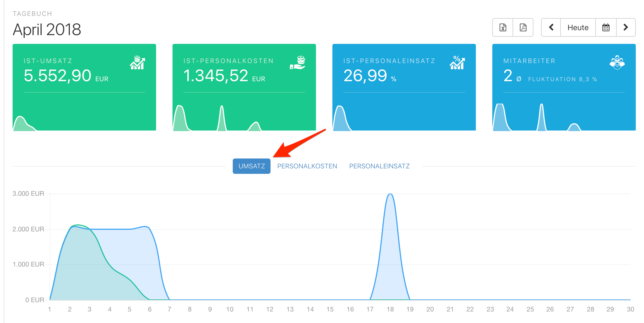Click the day 19 axis label

[x=410, y=309]
